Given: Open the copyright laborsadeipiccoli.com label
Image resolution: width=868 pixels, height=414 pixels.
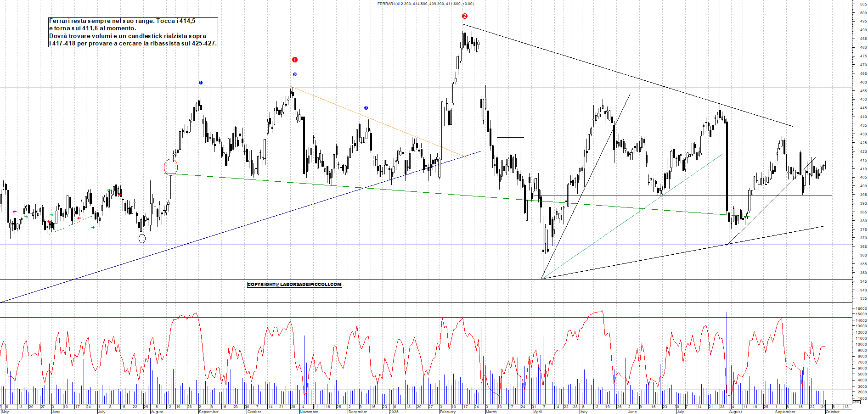Looking at the screenshot, I should 294,285.
